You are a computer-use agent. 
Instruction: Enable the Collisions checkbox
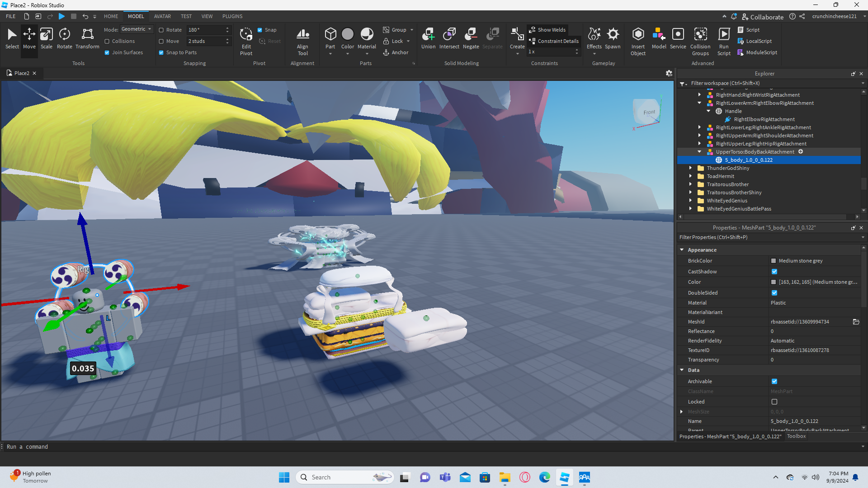tap(107, 41)
